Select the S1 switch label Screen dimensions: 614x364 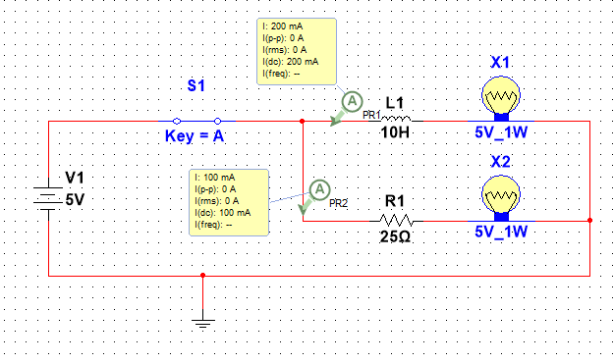196,85
